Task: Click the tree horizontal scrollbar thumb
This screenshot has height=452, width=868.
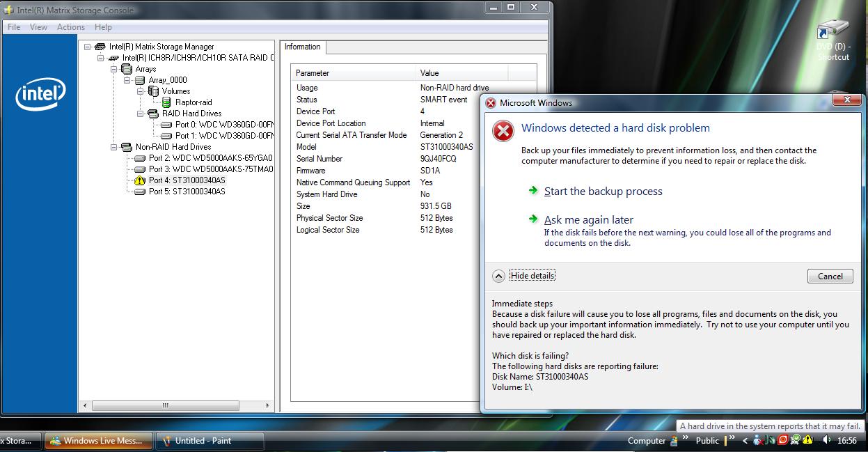Action: (x=165, y=405)
